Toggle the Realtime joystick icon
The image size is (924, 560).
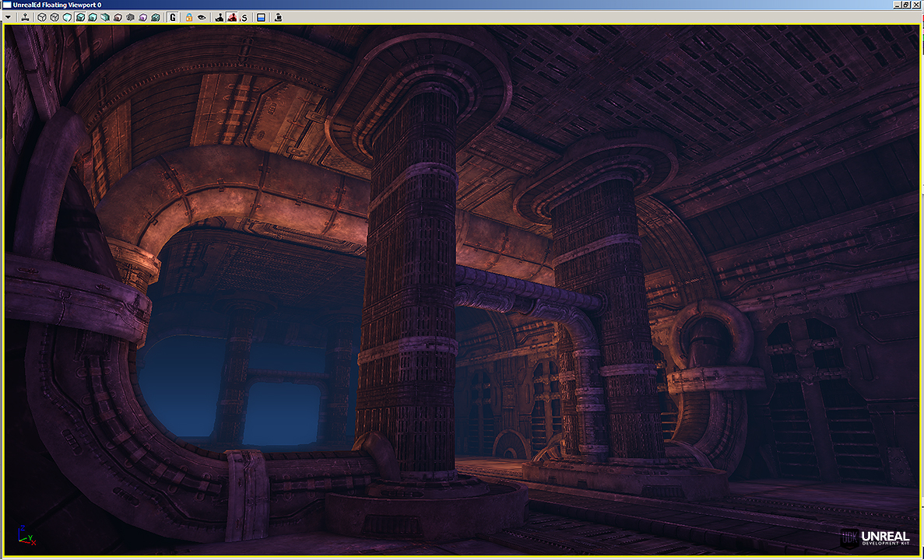pyautogui.click(x=26, y=18)
